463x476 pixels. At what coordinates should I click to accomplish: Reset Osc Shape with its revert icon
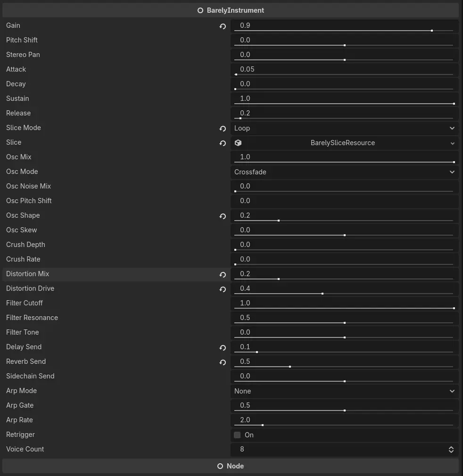[223, 216]
